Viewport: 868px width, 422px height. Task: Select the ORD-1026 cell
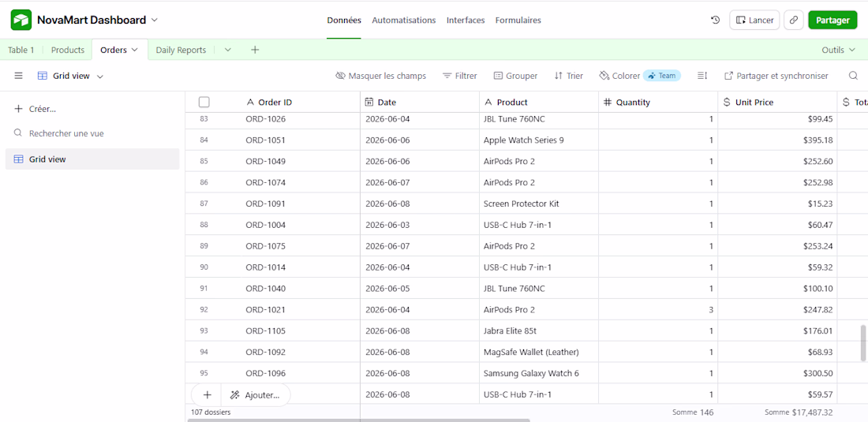click(x=301, y=119)
